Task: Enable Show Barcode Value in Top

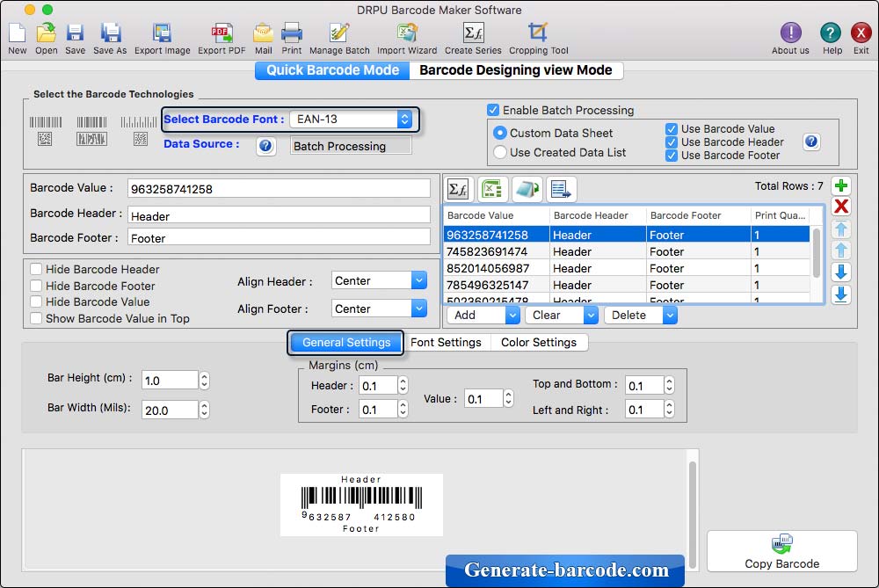Action: pos(36,318)
